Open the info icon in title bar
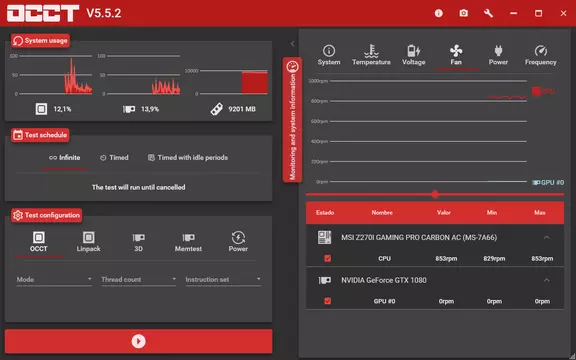Image resolution: width=576 pixels, height=360 pixels. [x=439, y=14]
